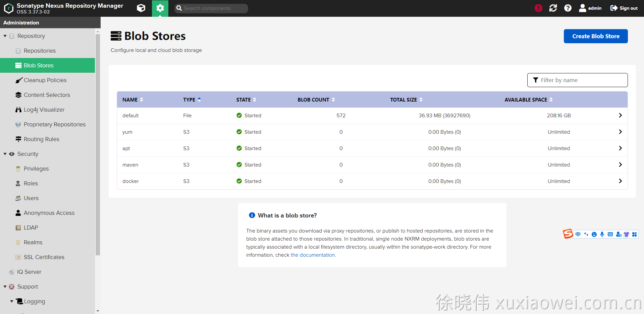This screenshot has width=644, height=314.
Task: Focus the Filter by name field
Action: (581, 80)
